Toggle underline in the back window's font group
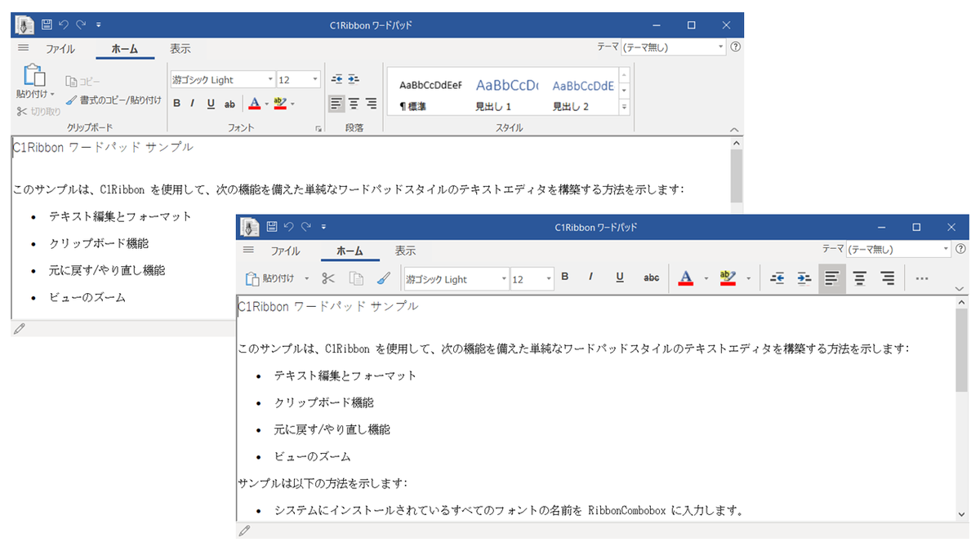 [x=211, y=104]
